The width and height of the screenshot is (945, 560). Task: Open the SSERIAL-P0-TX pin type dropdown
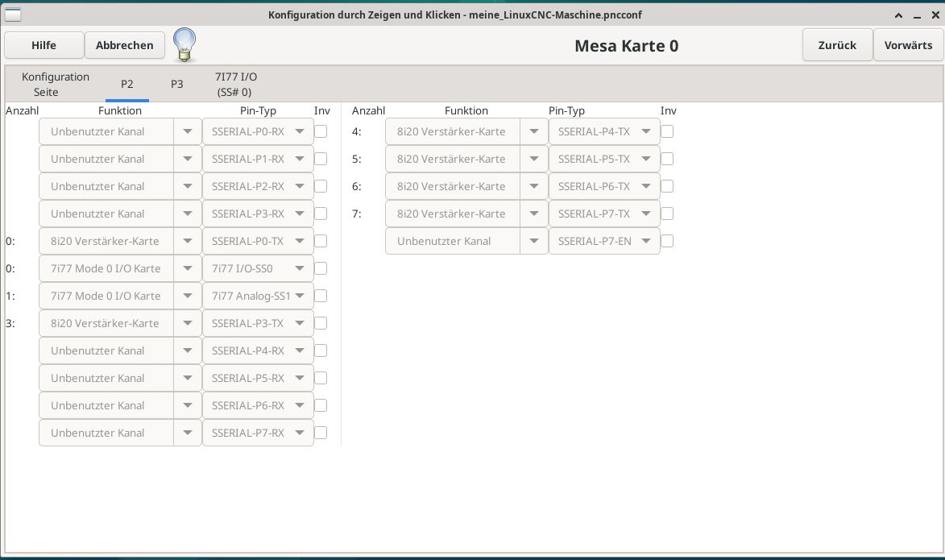click(258, 241)
